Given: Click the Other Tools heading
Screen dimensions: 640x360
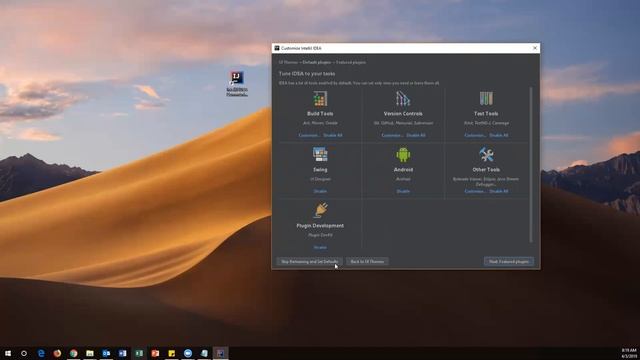Looking at the screenshot, I should (x=486, y=170).
